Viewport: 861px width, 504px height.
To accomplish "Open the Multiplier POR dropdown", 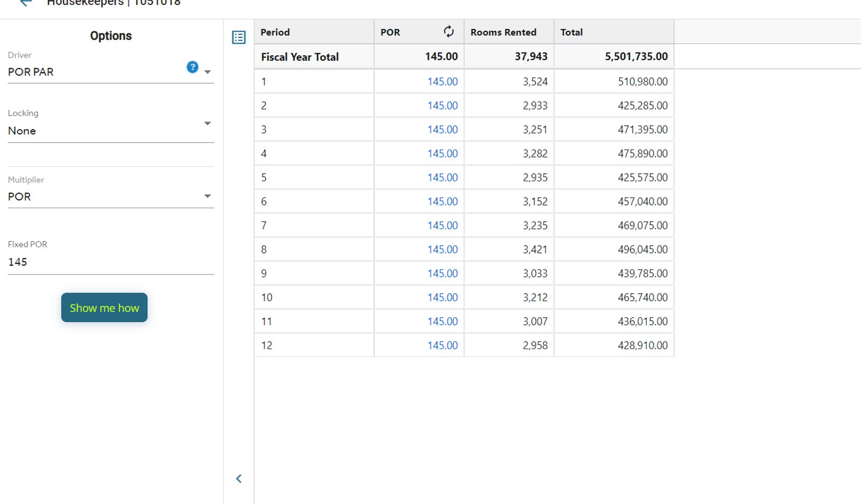I will coord(111,197).
